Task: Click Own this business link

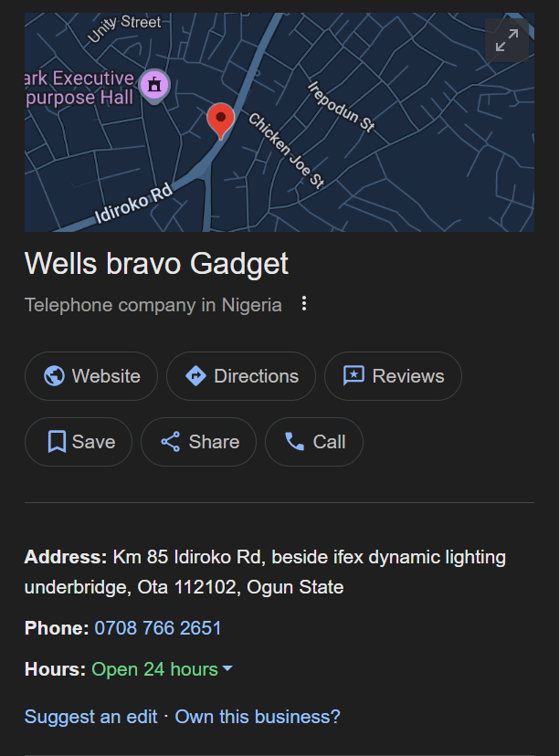Action: coord(257,717)
